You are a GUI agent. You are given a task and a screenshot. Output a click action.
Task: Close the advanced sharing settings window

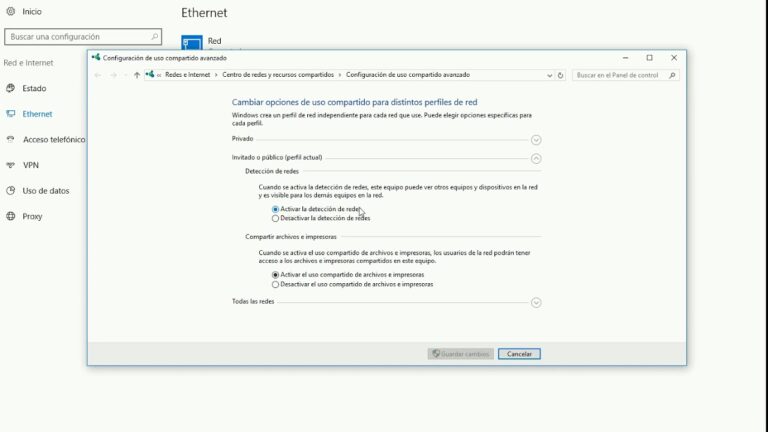(x=674, y=58)
